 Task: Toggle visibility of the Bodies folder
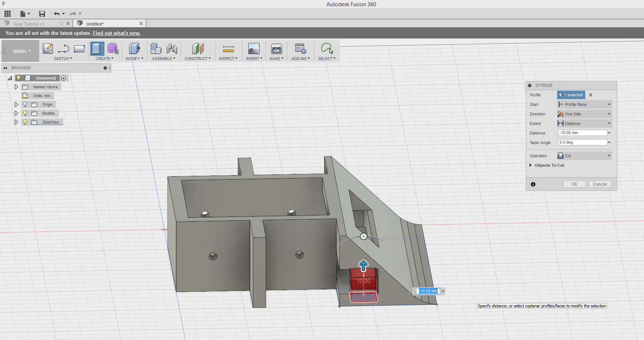pyautogui.click(x=25, y=113)
